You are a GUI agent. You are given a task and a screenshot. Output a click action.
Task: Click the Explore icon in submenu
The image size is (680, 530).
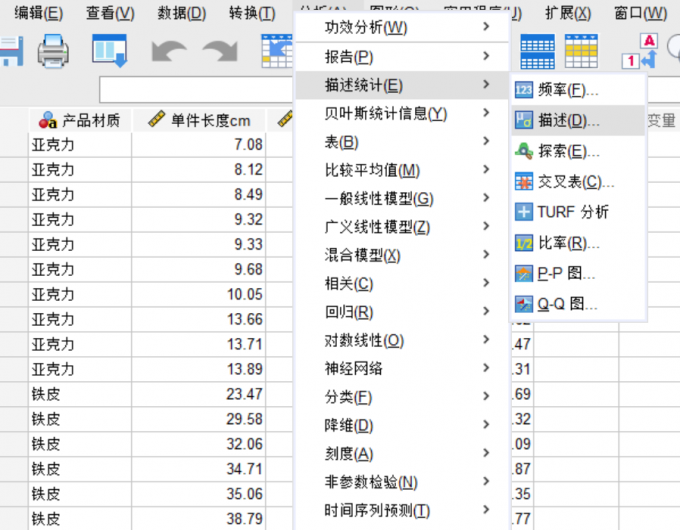point(523,151)
